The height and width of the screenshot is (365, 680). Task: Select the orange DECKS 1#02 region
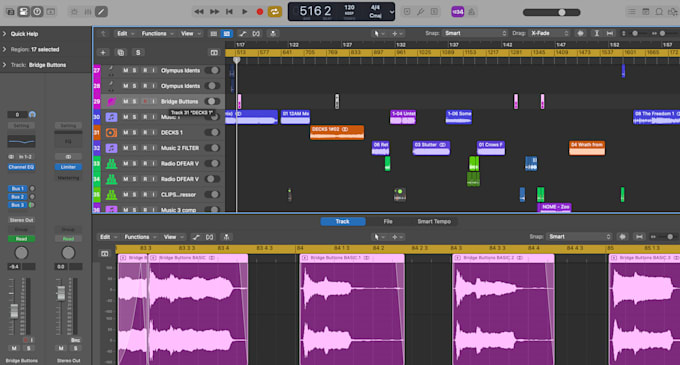pyautogui.click(x=337, y=132)
